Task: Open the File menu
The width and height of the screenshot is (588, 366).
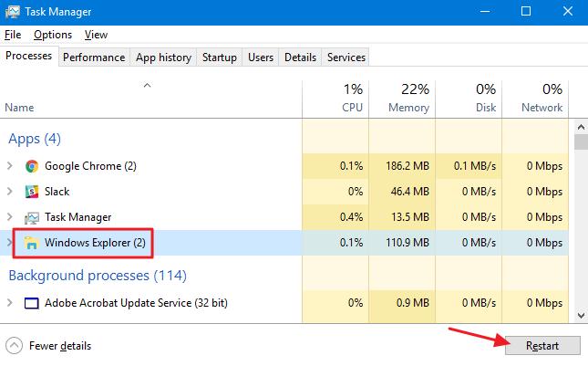Action: click(13, 35)
